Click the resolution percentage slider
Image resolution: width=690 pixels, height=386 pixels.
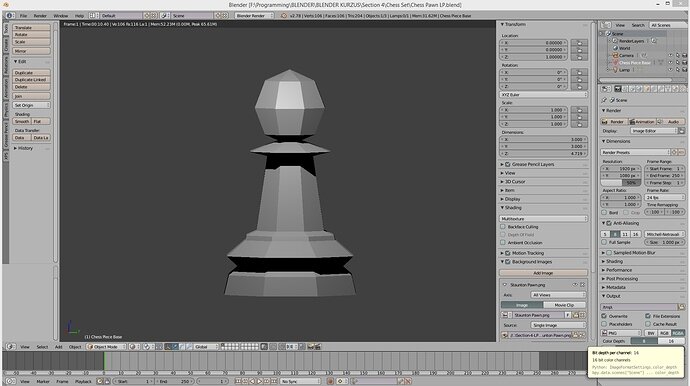[620, 183]
